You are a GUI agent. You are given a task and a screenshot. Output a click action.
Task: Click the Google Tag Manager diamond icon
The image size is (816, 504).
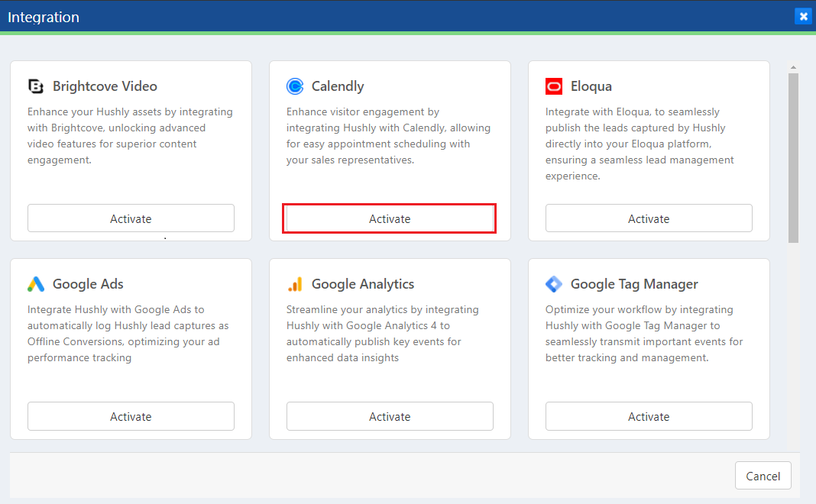coord(554,284)
